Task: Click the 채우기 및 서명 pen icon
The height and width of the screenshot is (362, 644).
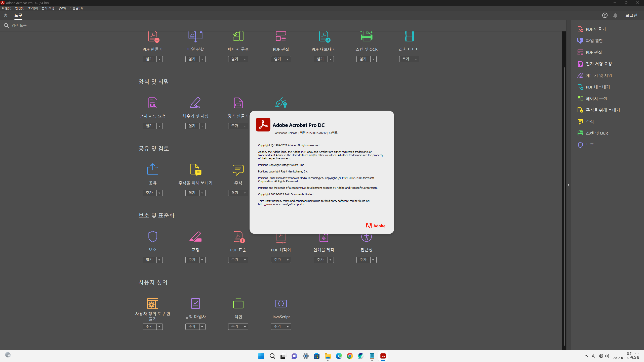Action: point(195,103)
